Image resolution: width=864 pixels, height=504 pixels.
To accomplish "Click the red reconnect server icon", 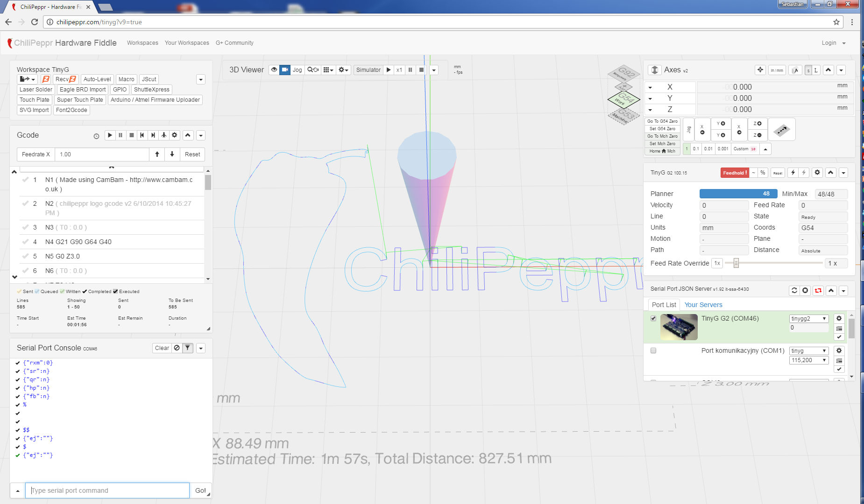I will click(818, 291).
